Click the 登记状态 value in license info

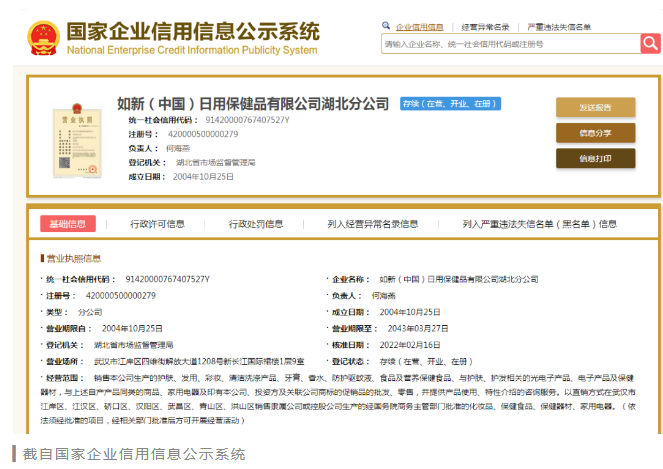click(x=426, y=362)
